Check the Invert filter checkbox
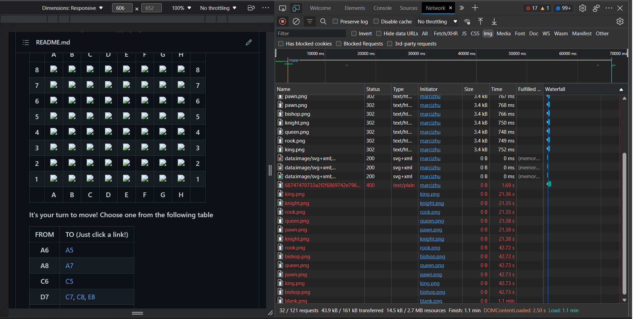The width and height of the screenshot is (644, 319). pyautogui.click(x=354, y=33)
